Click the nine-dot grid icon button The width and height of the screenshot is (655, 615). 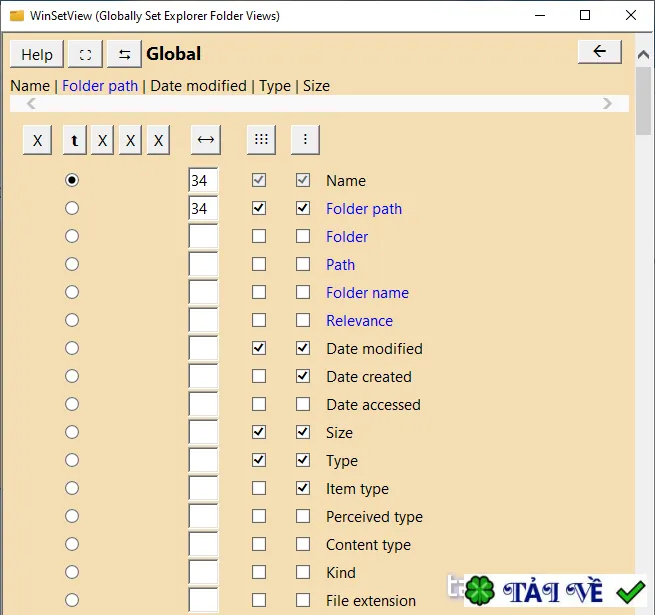coord(261,140)
